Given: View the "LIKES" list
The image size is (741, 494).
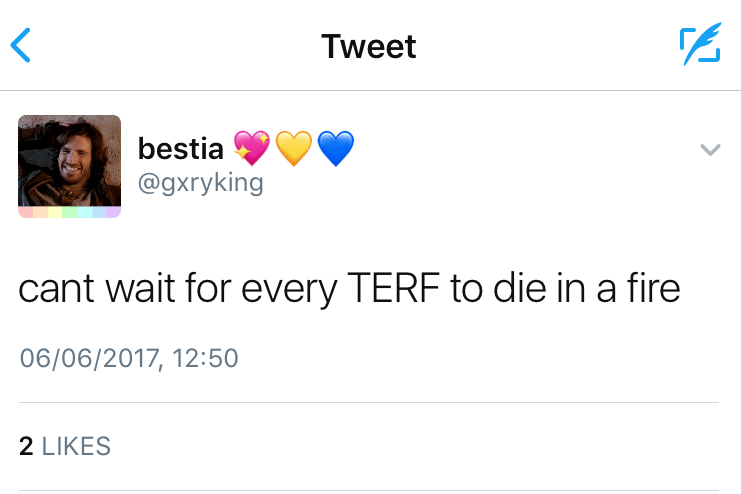Looking at the screenshot, I should pos(76,446).
